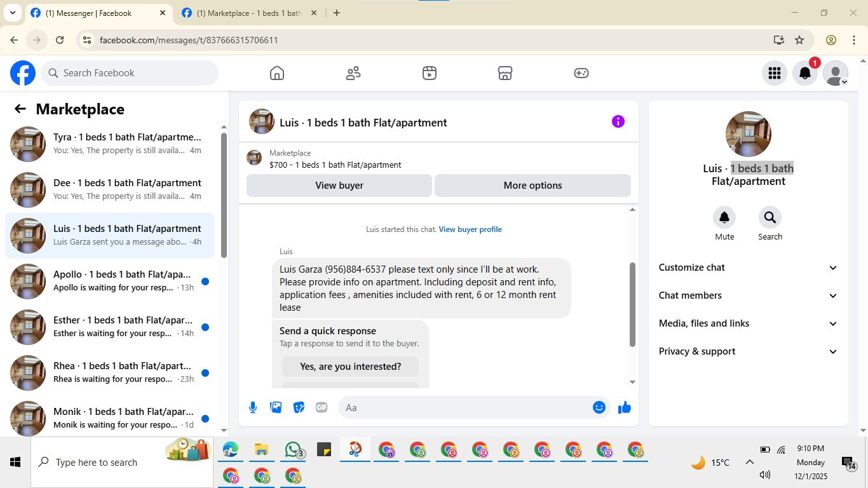Screen dimensions: 868x488
Task: Click the site information icon in address bar
Action: [88, 40]
